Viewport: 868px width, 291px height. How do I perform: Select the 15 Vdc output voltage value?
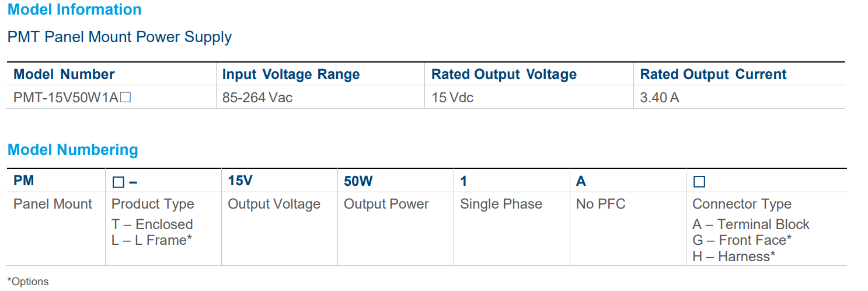pos(452,98)
